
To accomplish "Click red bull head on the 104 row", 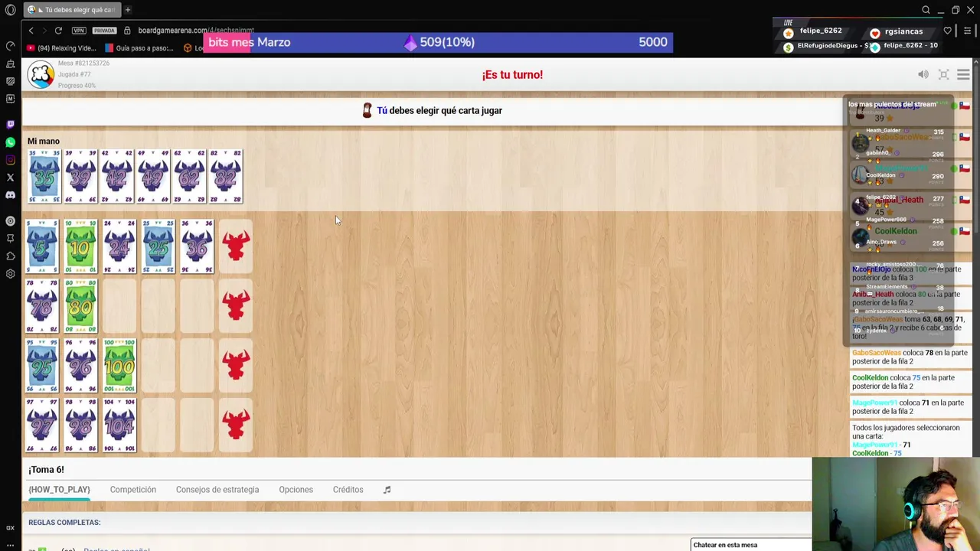I will (x=236, y=425).
